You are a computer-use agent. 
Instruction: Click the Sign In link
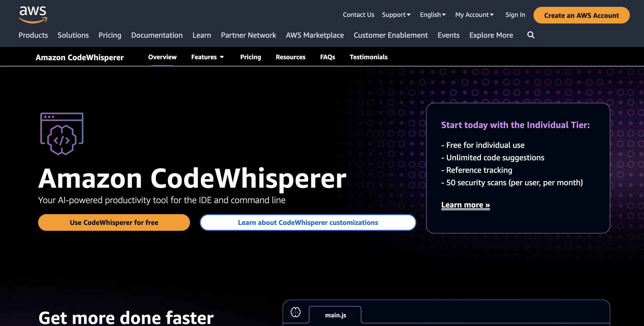pos(515,15)
